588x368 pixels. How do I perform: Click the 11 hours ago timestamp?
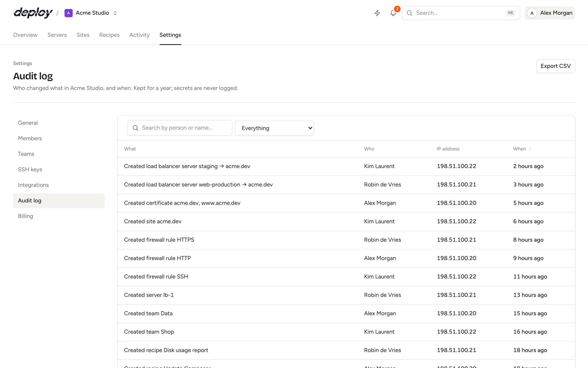(x=530, y=277)
